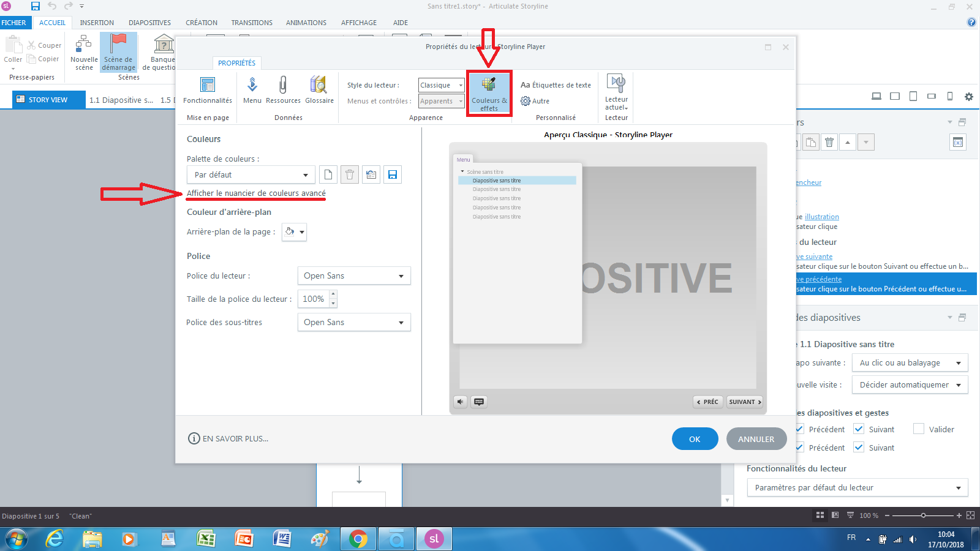Image resolution: width=980 pixels, height=551 pixels.
Task: Open the FICHIER menu
Action: (x=14, y=23)
